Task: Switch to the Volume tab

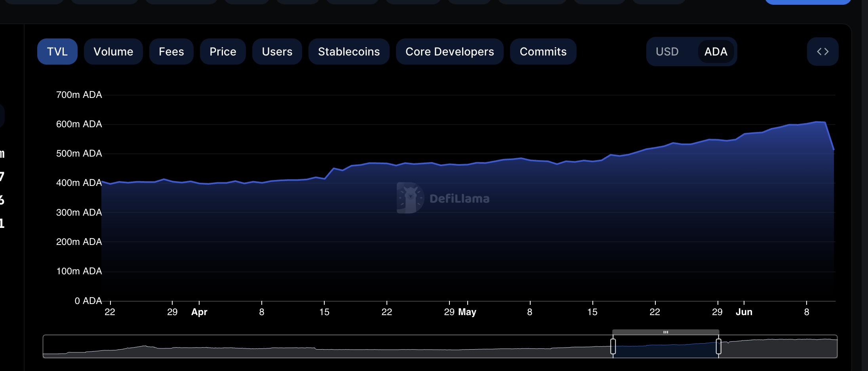Action: point(113,52)
